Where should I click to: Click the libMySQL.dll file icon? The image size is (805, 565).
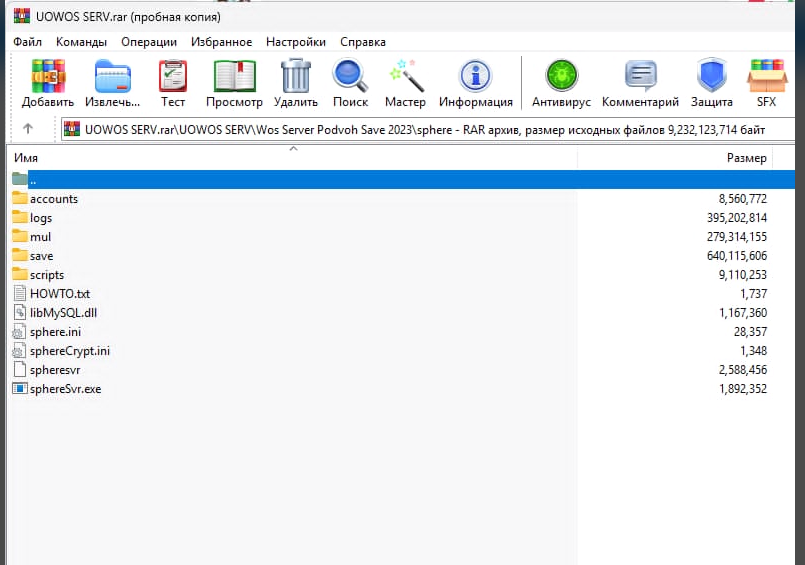(x=20, y=312)
